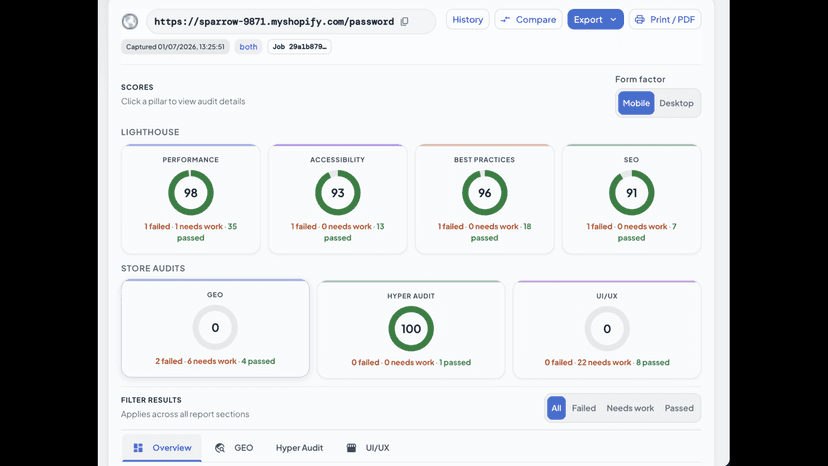This screenshot has width=828, height=466.
Task: Click the UI/UX tab window icon
Action: 351,448
